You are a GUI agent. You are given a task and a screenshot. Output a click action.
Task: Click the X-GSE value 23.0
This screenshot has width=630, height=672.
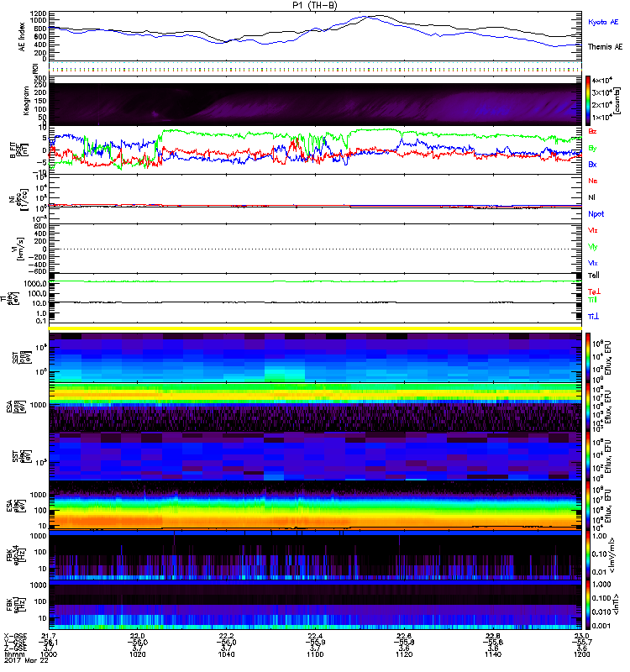click(x=581, y=636)
